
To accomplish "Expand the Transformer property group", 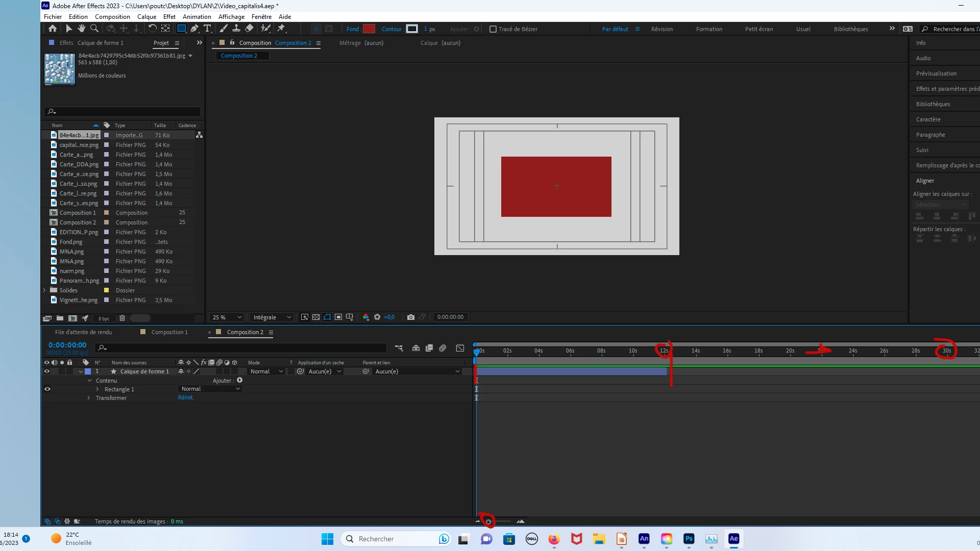I will point(89,398).
